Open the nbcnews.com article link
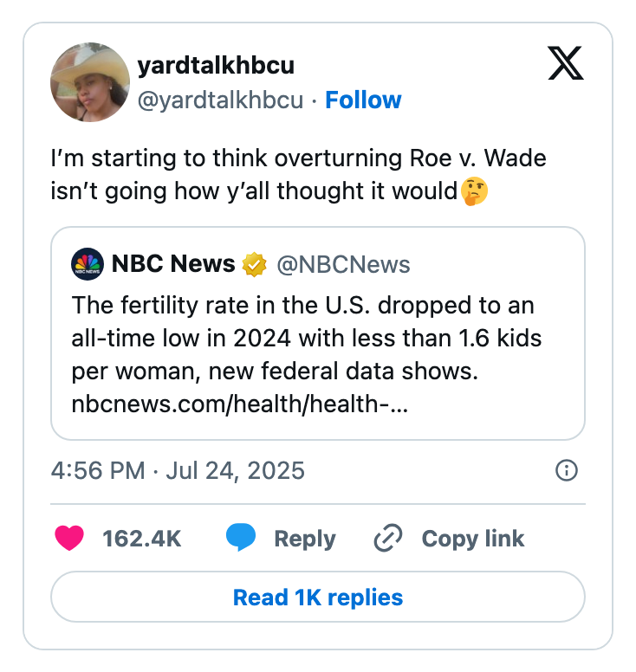 coord(240,404)
